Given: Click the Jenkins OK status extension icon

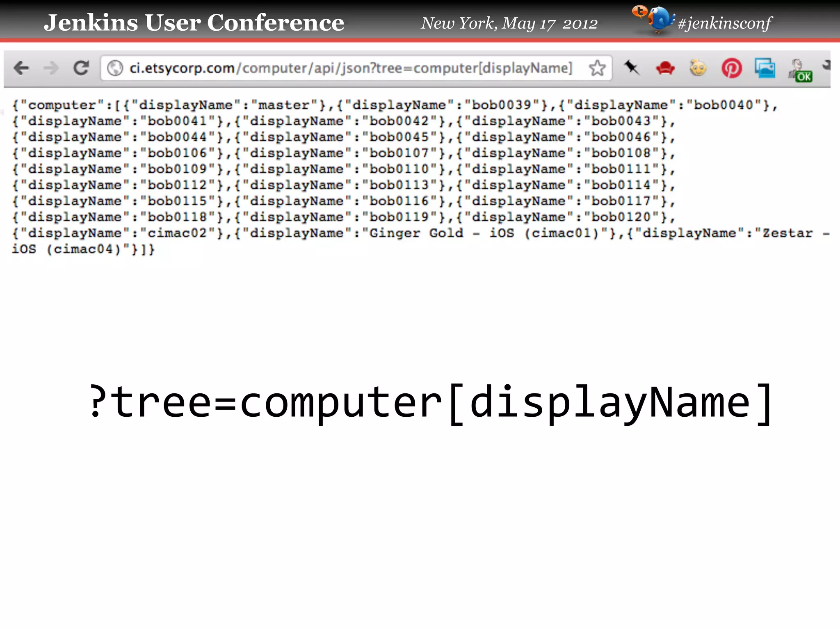Looking at the screenshot, I should pyautogui.click(x=800, y=70).
